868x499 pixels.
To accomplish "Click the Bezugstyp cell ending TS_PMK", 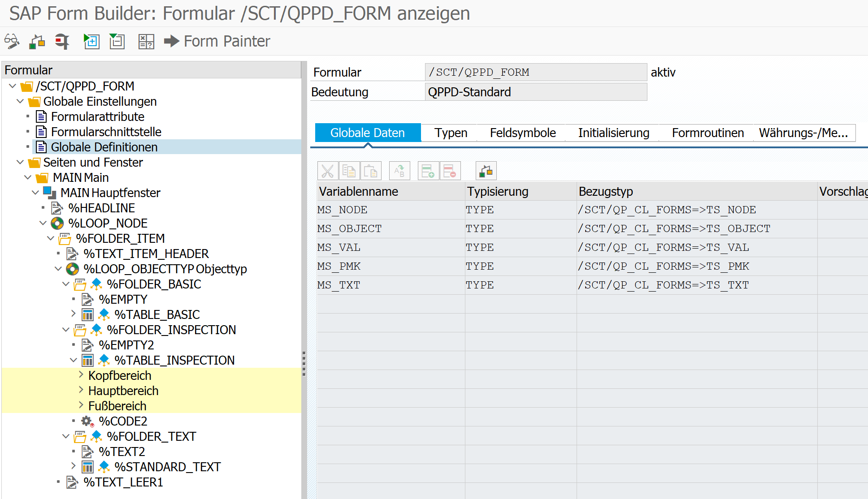I will coord(697,266).
